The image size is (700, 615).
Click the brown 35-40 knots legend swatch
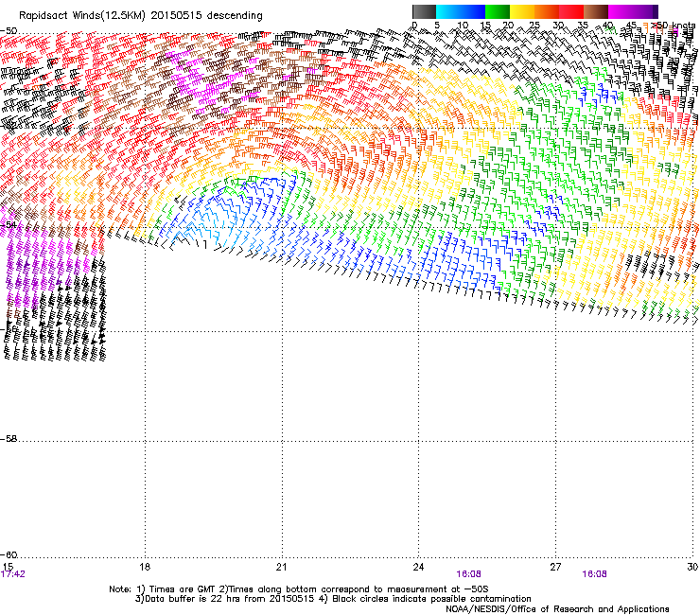(596, 11)
